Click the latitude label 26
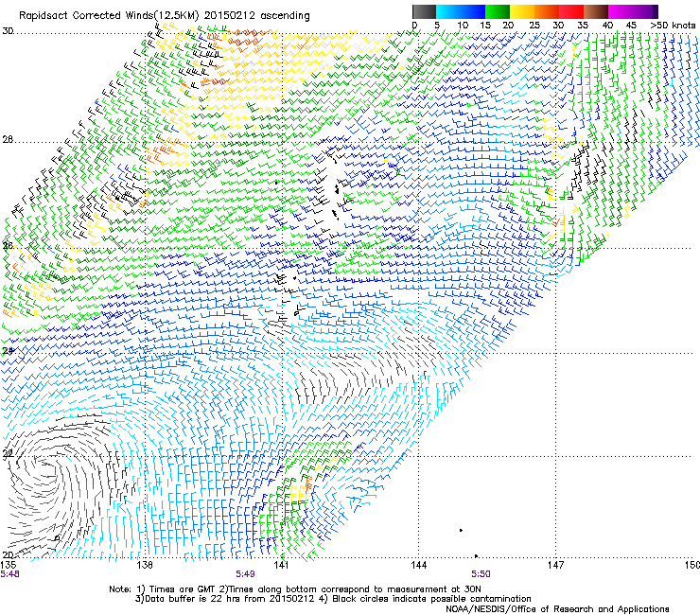This screenshot has width=700, height=615. tap(8, 245)
